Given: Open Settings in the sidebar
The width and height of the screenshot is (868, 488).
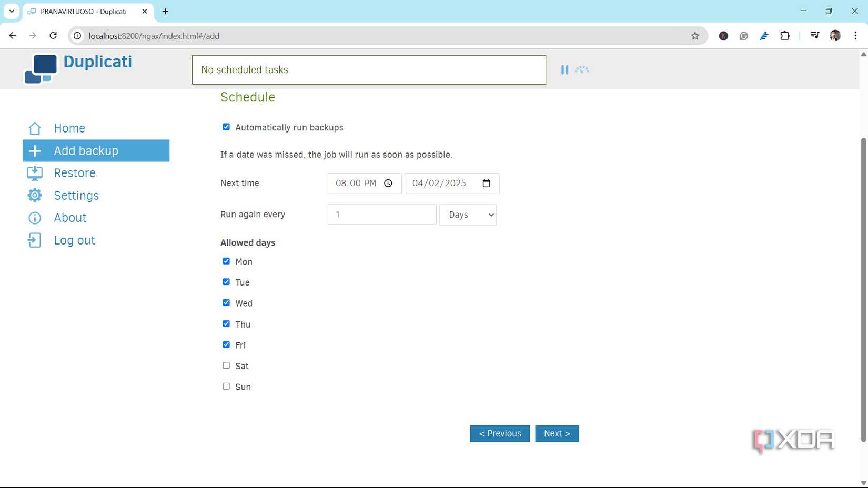Looking at the screenshot, I should tap(96, 196).
